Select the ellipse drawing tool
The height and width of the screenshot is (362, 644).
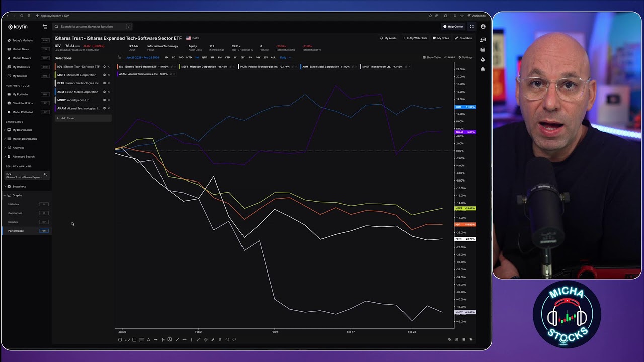click(120, 339)
